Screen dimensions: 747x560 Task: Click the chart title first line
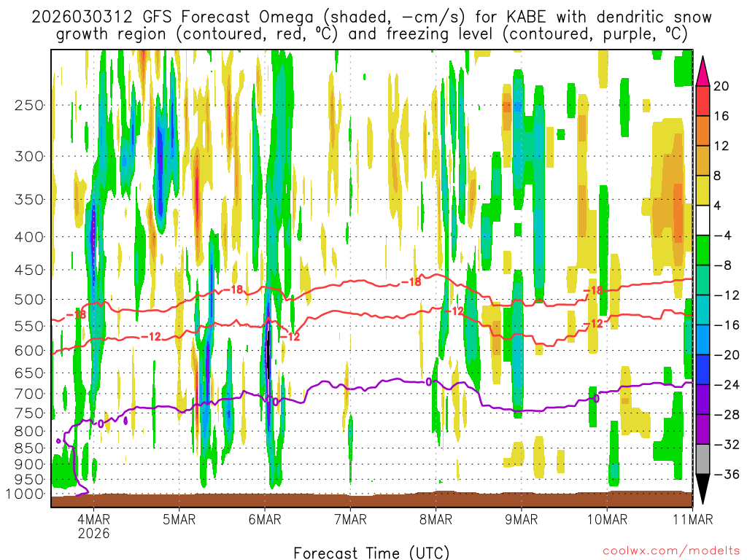(371, 17)
